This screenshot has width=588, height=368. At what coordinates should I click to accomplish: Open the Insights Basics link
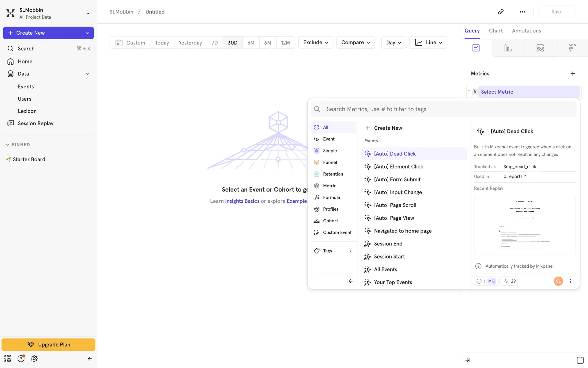pyautogui.click(x=242, y=201)
